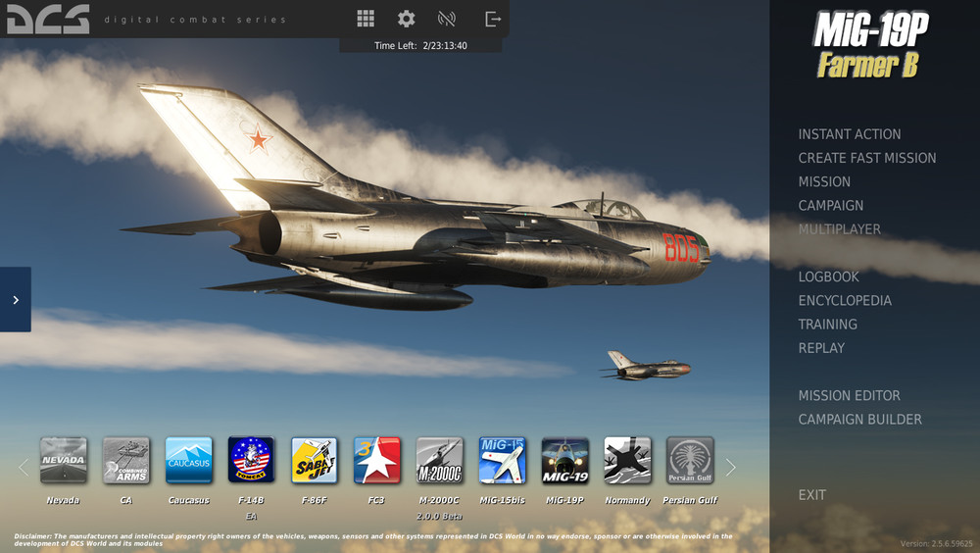Show previous modules with left arrow
The height and width of the screenshot is (553, 980).
(24, 468)
